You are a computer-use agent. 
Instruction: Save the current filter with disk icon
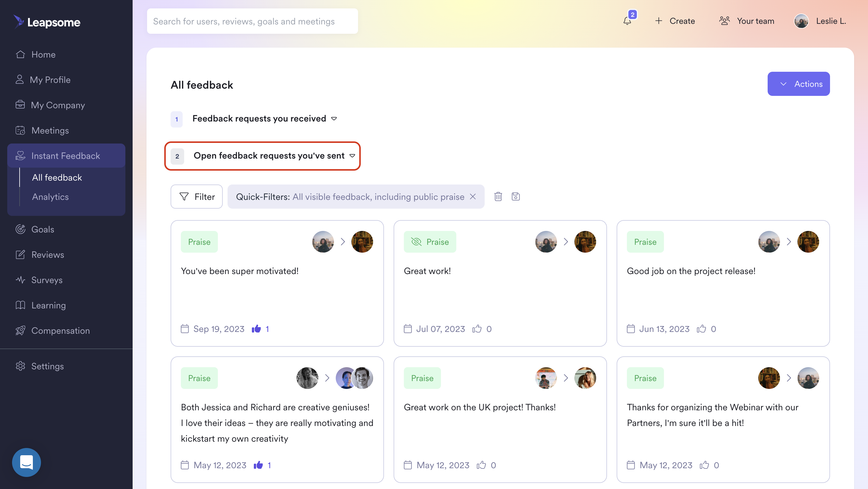(516, 197)
